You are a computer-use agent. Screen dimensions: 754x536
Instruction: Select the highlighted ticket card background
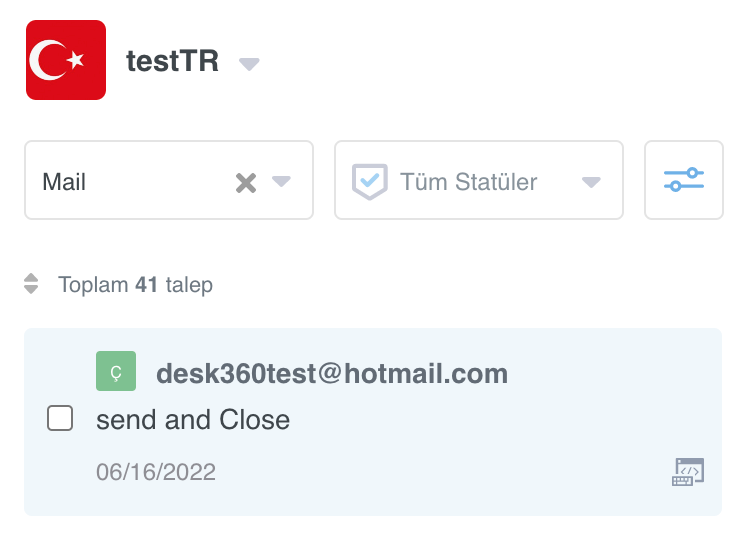pos(373,422)
